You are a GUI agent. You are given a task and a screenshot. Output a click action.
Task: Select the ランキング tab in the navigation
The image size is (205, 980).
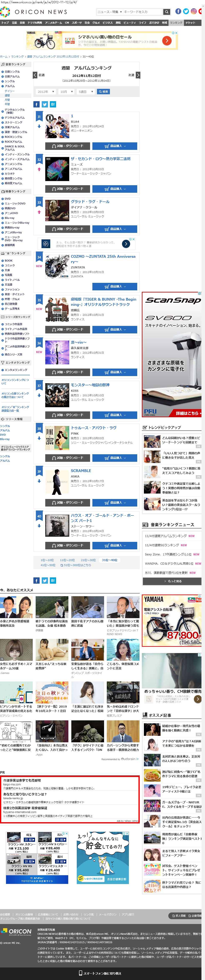[x=176, y=23]
